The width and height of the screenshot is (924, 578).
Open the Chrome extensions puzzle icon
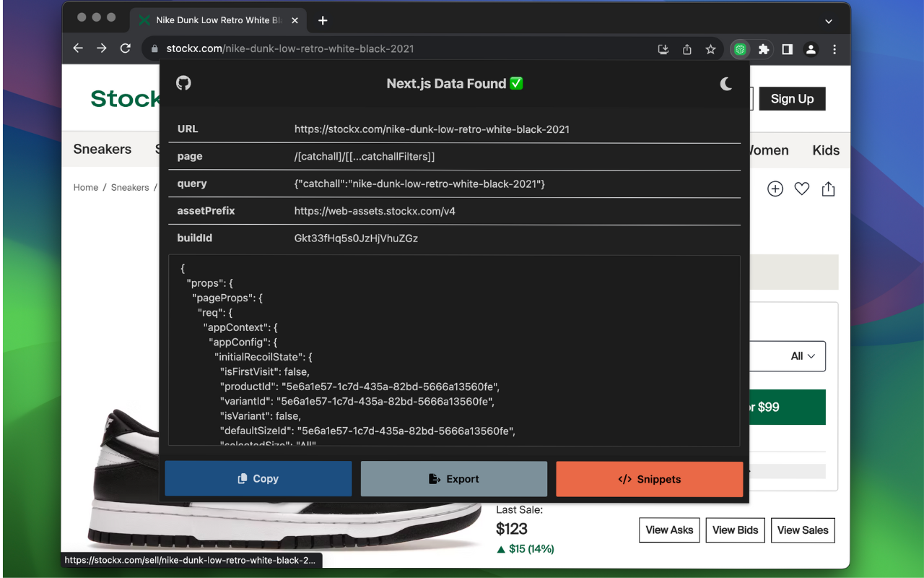coord(763,49)
